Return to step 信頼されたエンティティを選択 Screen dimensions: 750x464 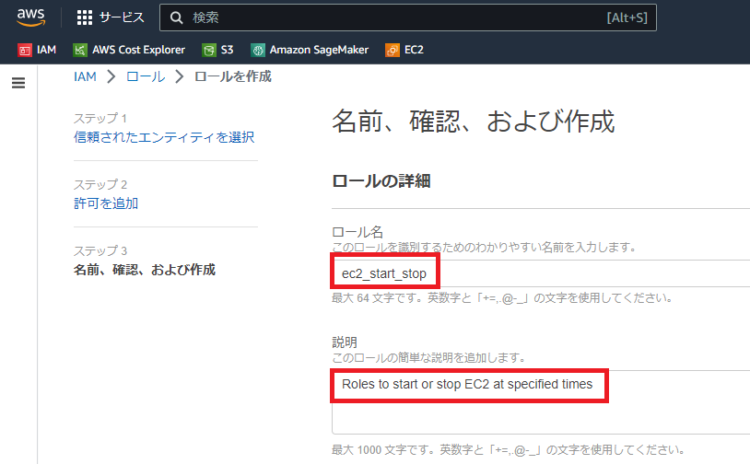point(164,137)
